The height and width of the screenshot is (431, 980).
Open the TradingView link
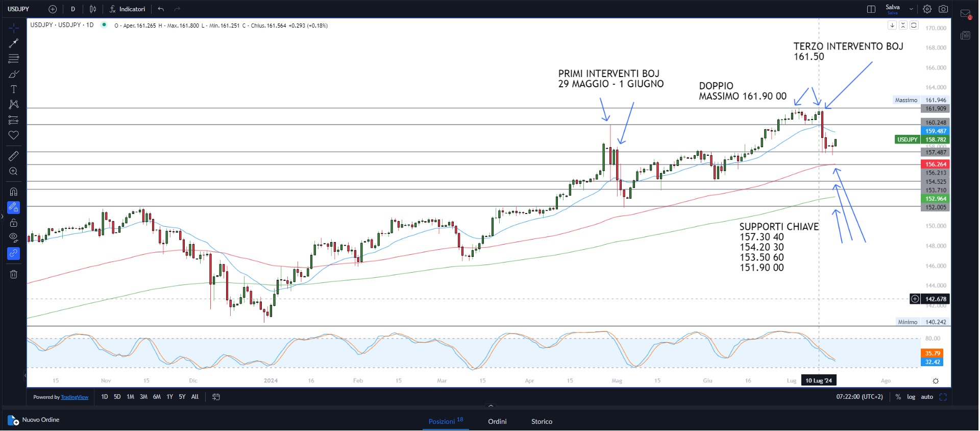tap(75, 397)
